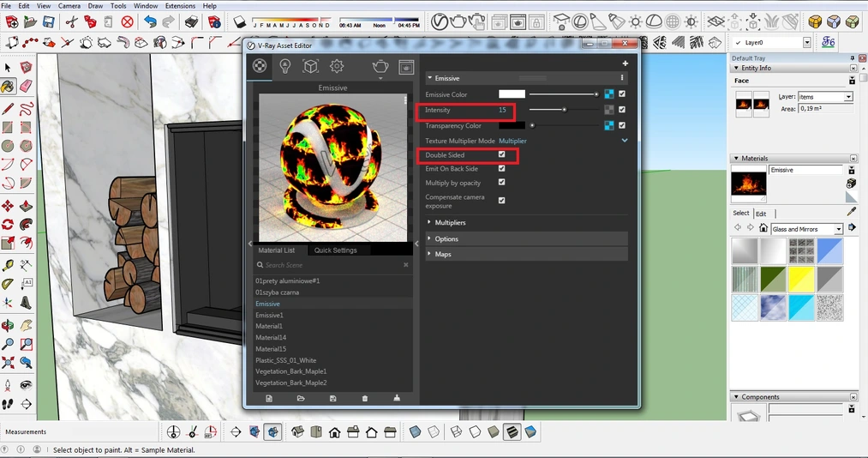Click the sample paint eyedropper in Materials tray
Image resolution: width=868 pixels, height=458 pixels.
click(852, 212)
